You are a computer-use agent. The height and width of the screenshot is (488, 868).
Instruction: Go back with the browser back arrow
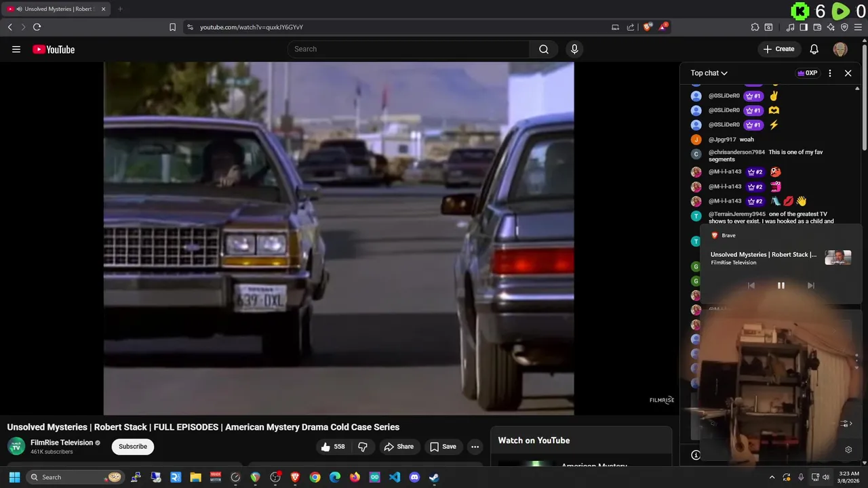click(x=9, y=27)
